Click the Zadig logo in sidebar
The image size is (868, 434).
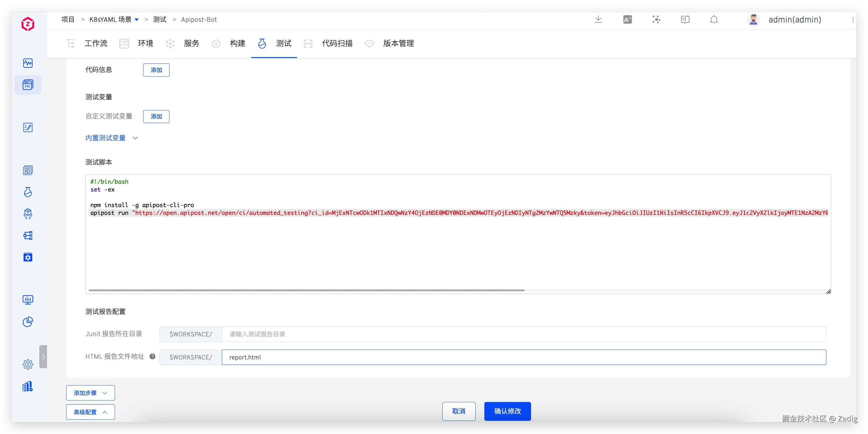(x=28, y=24)
